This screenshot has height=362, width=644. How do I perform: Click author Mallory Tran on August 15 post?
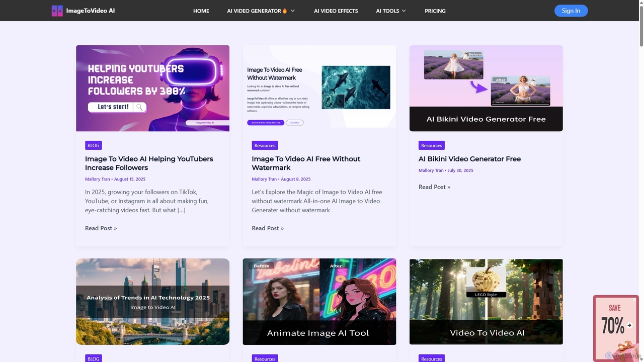click(98, 179)
